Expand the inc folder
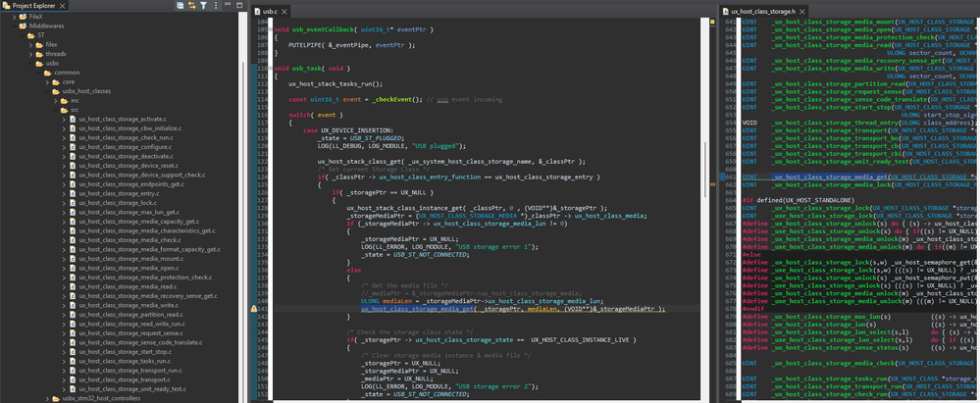 [x=55, y=101]
